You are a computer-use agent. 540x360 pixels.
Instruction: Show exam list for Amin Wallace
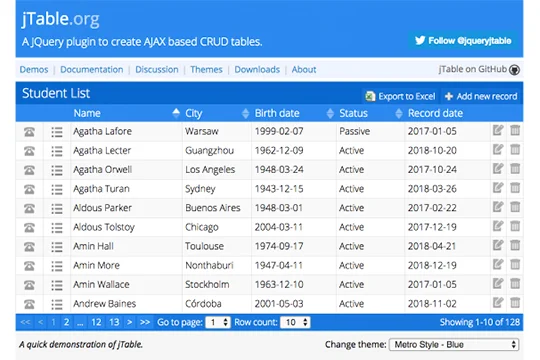(x=57, y=285)
